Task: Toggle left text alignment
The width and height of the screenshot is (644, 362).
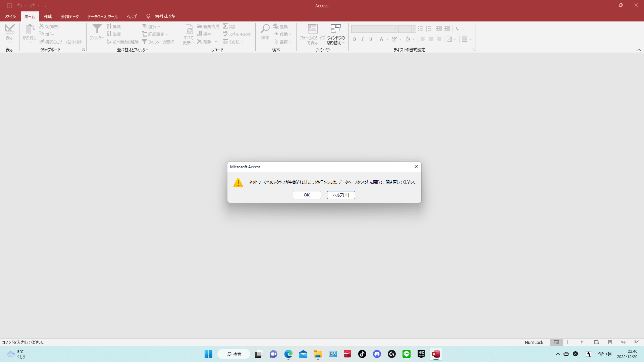Action: click(423, 39)
